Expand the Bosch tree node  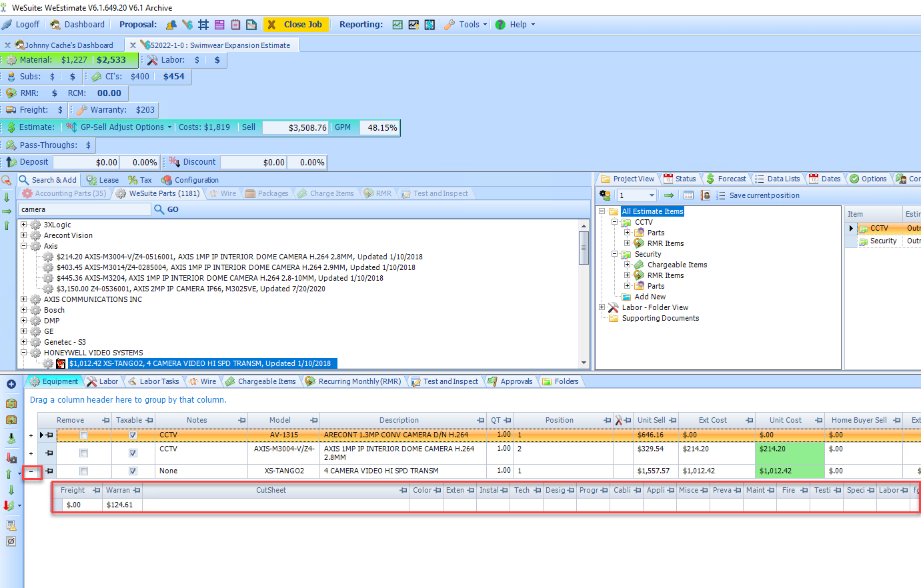click(24, 310)
